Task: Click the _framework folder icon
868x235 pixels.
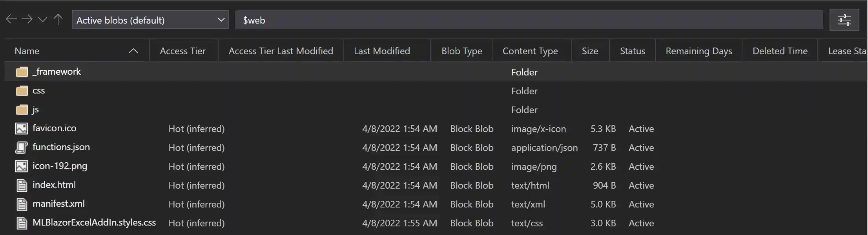Action: point(22,72)
